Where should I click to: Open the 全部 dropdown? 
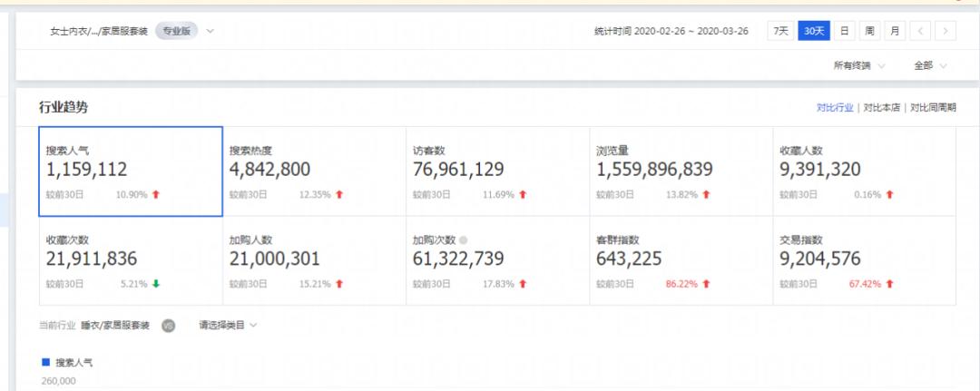pyautogui.click(x=930, y=65)
